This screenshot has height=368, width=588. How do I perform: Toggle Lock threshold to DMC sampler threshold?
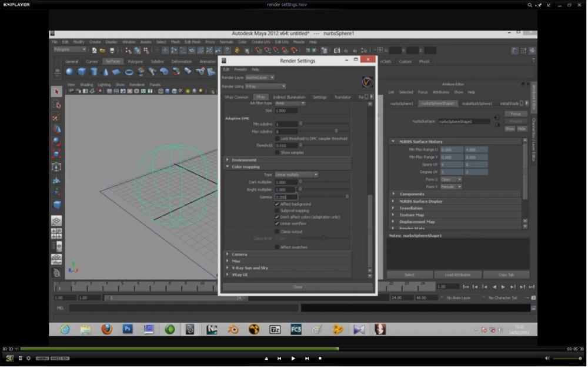tap(277, 139)
